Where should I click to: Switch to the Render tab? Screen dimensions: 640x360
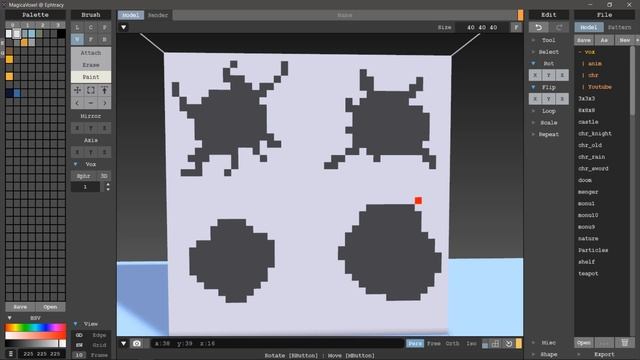click(x=158, y=15)
